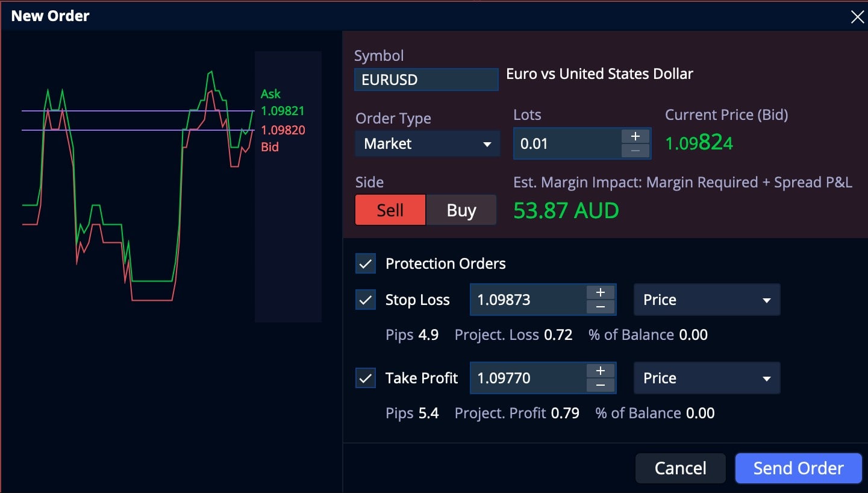Close the New Order dialog
Screen dimensions: 868x493
tap(857, 16)
